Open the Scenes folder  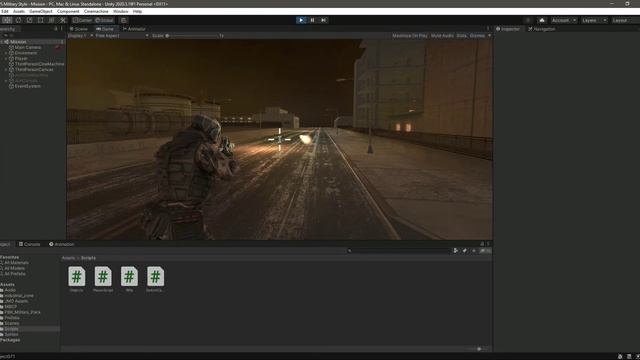tap(10, 323)
